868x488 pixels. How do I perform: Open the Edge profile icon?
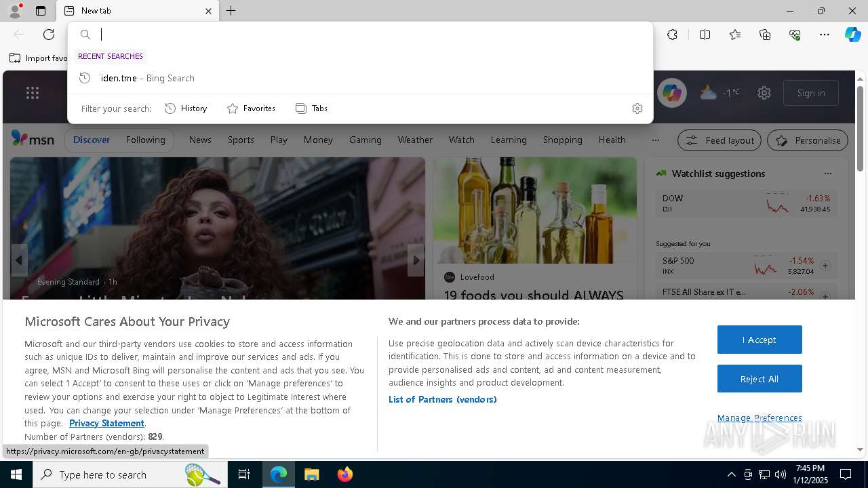point(14,11)
